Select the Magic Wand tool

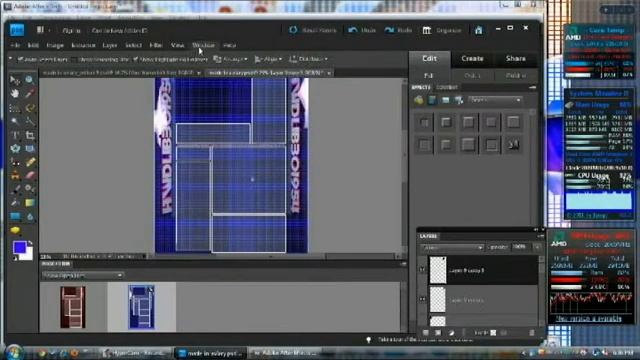coord(15,121)
